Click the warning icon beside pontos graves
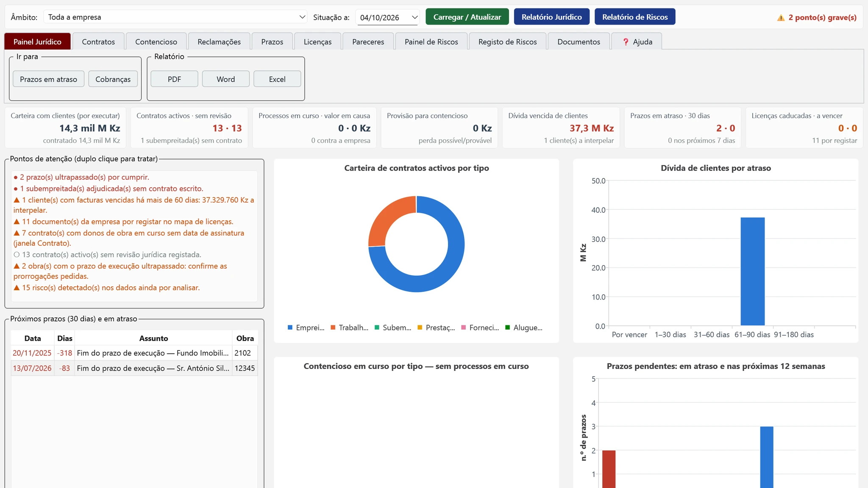 [781, 18]
